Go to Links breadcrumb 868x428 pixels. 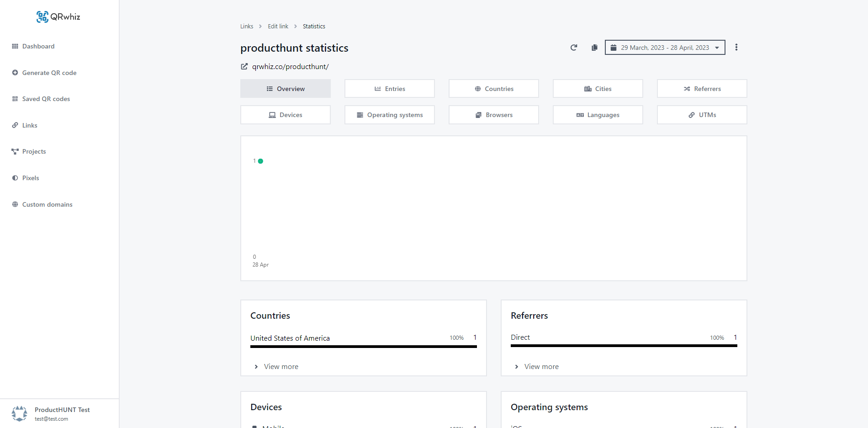247,27
